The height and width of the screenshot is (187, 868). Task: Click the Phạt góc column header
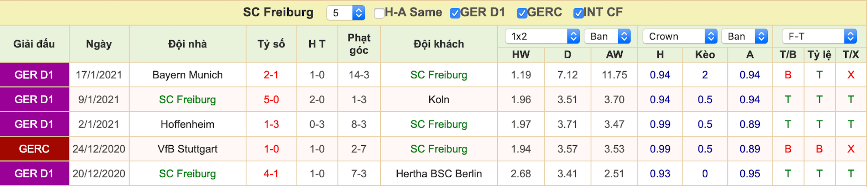click(x=359, y=44)
